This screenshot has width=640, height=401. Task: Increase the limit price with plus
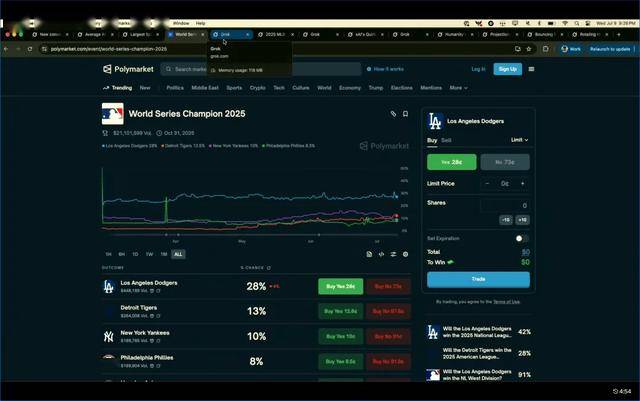click(522, 184)
